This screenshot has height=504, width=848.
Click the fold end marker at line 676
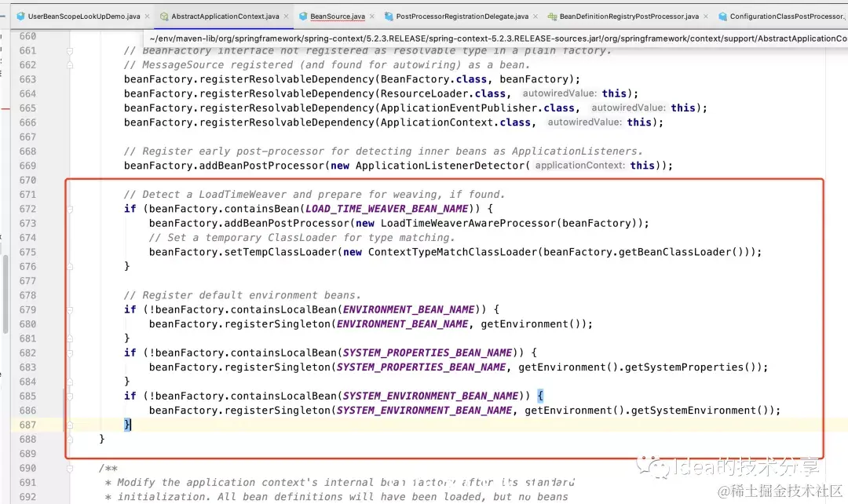[x=70, y=266]
